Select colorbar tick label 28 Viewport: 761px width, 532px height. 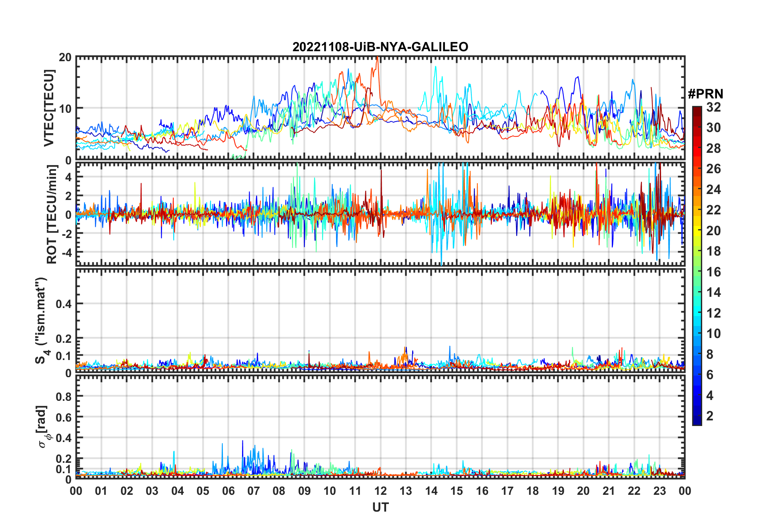click(713, 148)
